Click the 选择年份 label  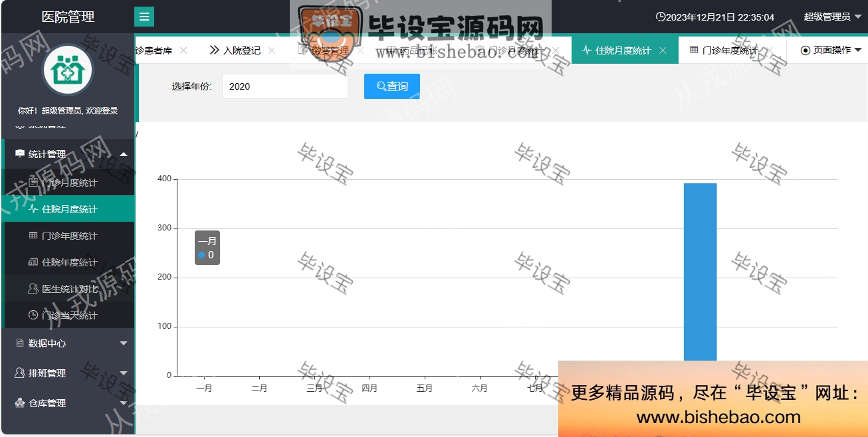tap(191, 86)
